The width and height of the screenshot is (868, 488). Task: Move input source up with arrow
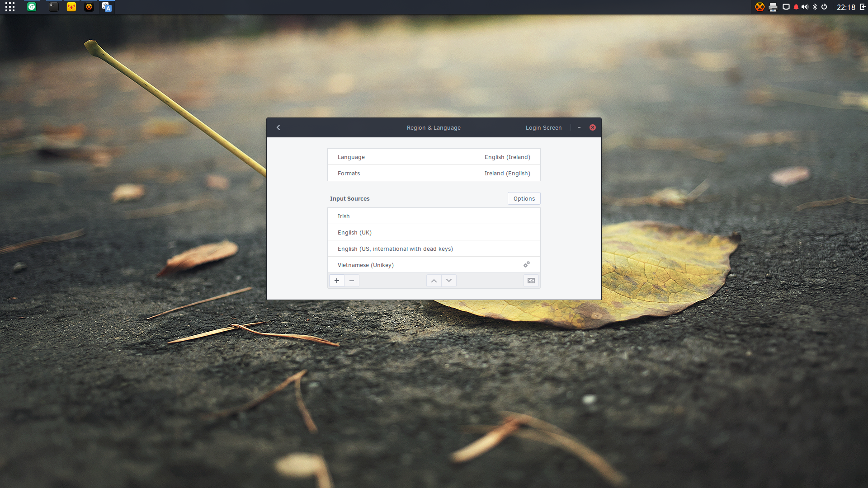pyautogui.click(x=434, y=281)
